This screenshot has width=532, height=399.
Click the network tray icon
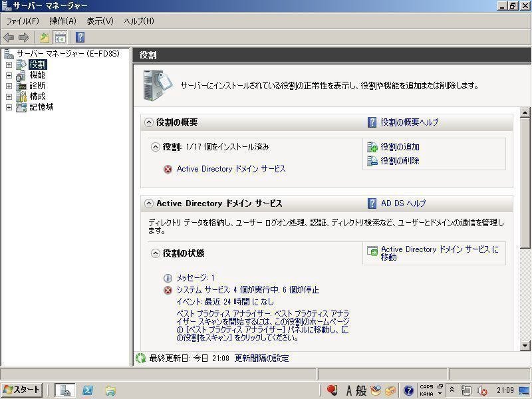[x=466, y=391]
